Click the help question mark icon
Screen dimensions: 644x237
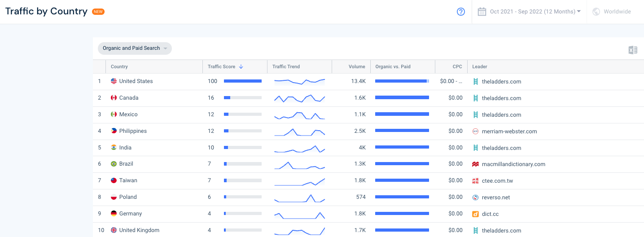point(460,12)
